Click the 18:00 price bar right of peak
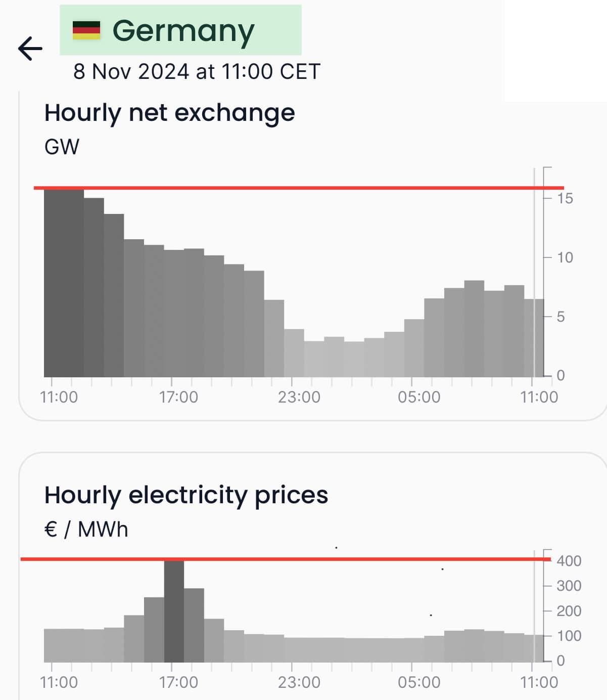The image size is (607, 700). click(x=194, y=625)
